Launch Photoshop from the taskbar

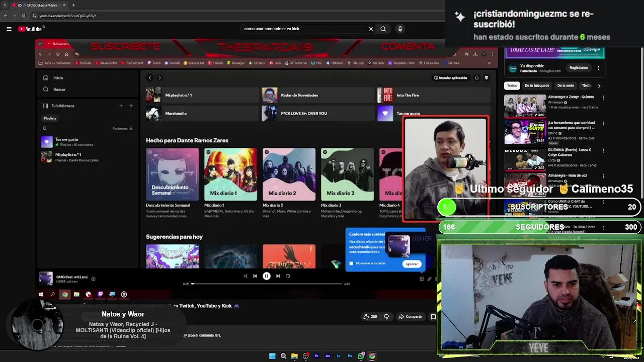coord(350,356)
